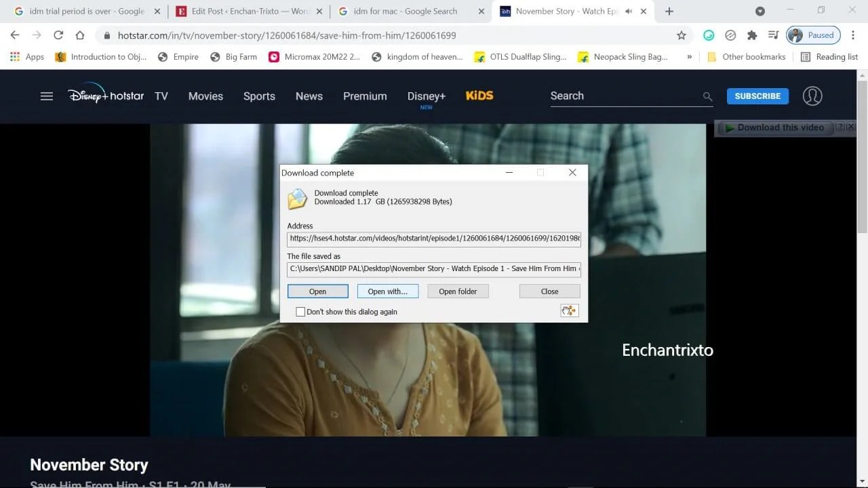Click the browser Home icon
Screen dimensions: 868x488
pos(80,35)
